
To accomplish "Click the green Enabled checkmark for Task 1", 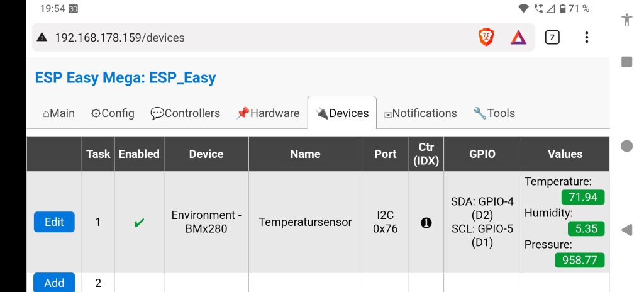I will (139, 223).
